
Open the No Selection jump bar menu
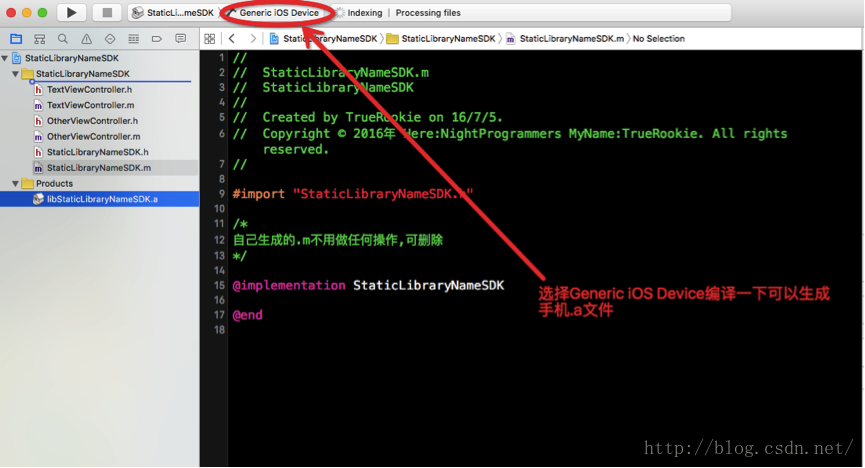[659, 39]
